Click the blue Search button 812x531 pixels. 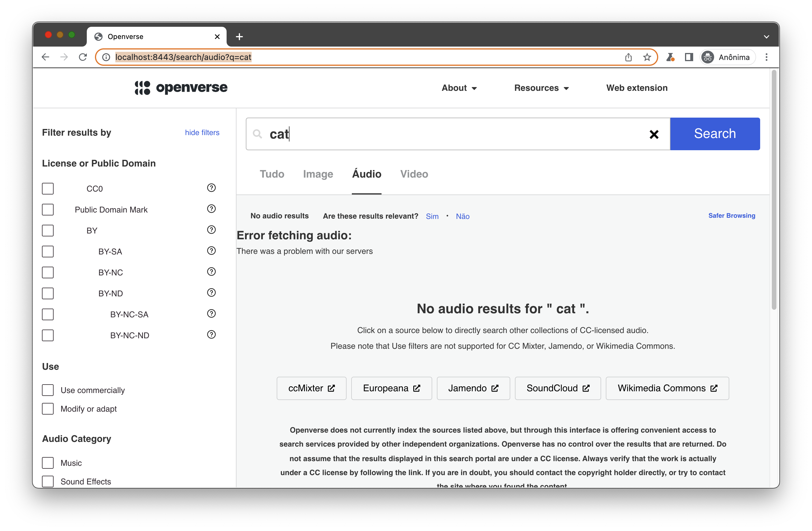[715, 134]
